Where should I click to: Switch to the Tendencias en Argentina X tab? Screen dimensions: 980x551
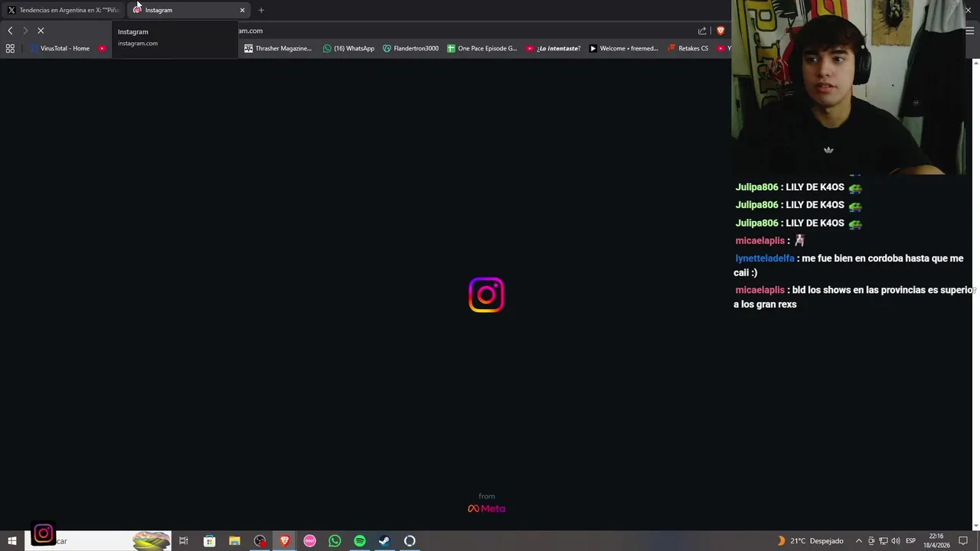pyautogui.click(x=63, y=10)
